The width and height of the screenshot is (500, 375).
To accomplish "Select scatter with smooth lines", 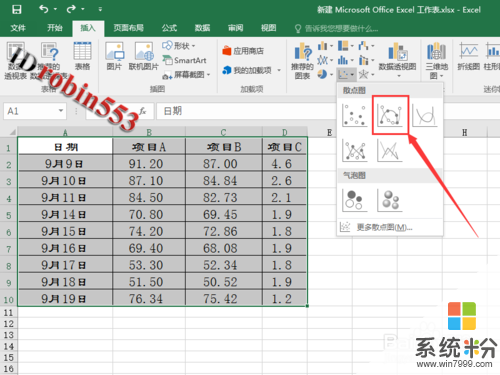I will pos(425,115).
